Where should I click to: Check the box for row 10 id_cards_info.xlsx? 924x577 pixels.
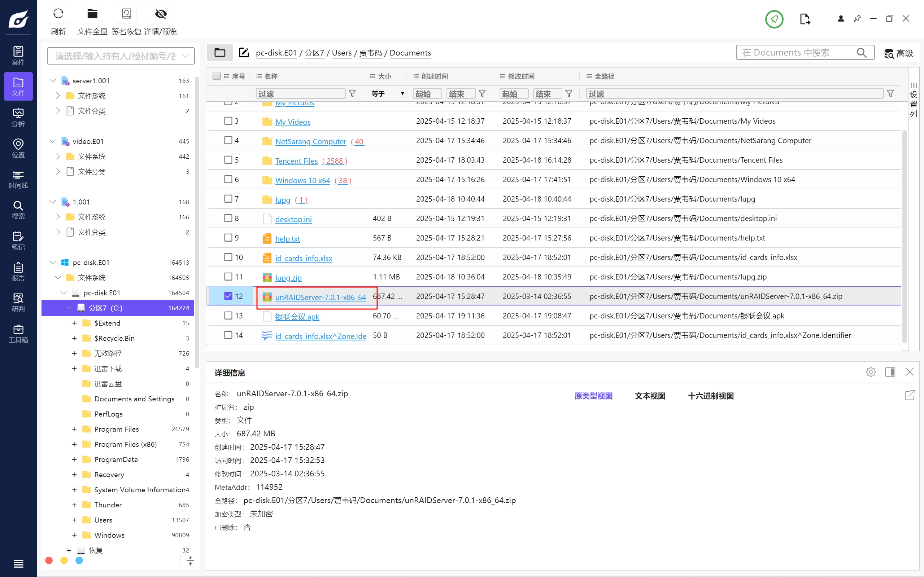pyautogui.click(x=228, y=257)
